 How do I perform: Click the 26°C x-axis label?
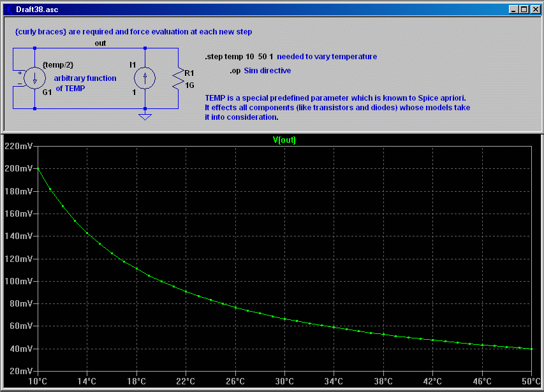point(235,382)
